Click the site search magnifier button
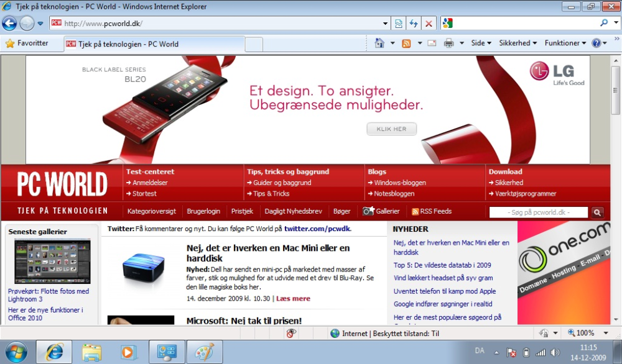This screenshot has height=364, width=622. (x=597, y=212)
